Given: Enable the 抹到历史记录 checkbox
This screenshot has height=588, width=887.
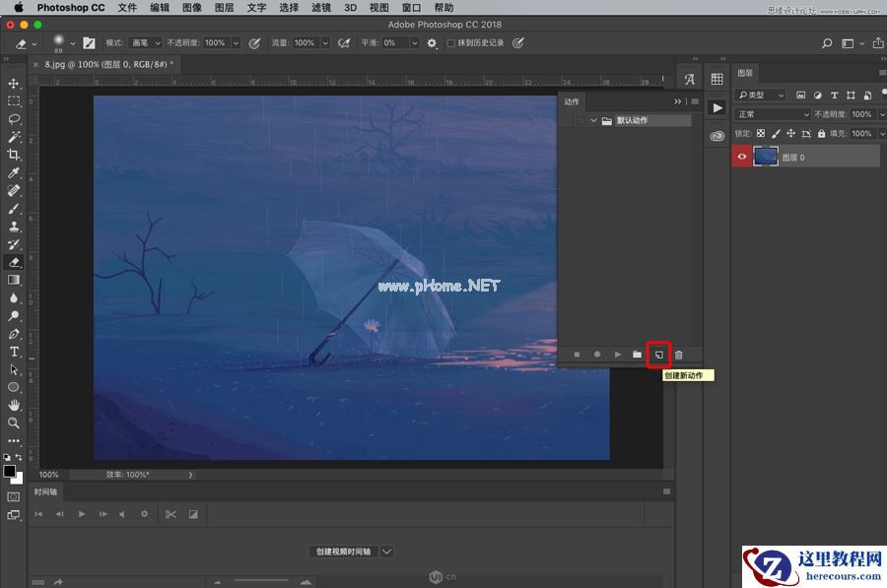Looking at the screenshot, I should click(x=451, y=43).
